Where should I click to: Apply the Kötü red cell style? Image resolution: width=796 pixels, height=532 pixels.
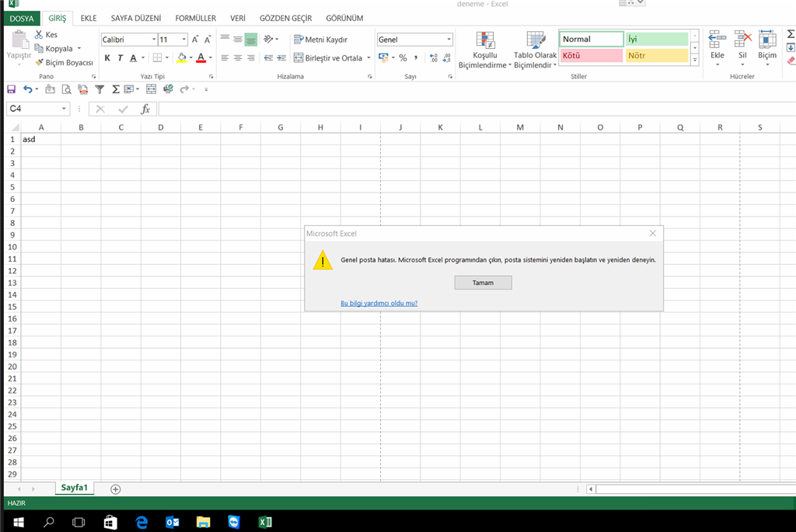point(592,55)
